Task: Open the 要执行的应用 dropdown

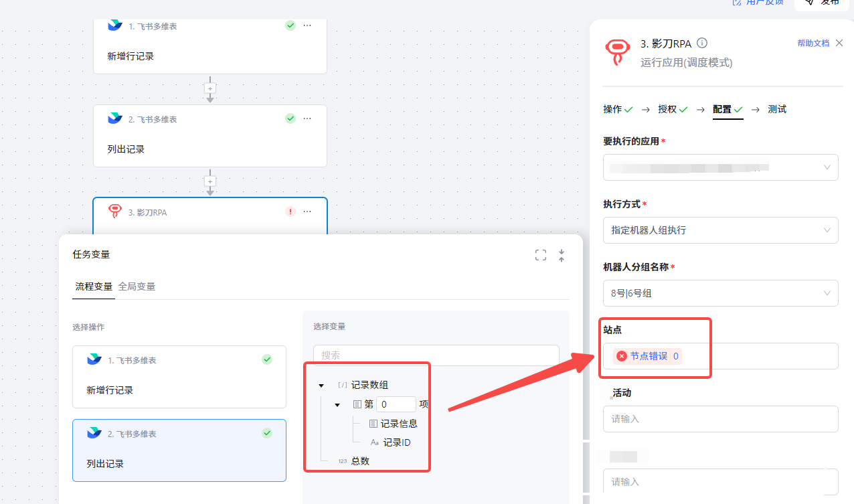Action: [x=721, y=167]
